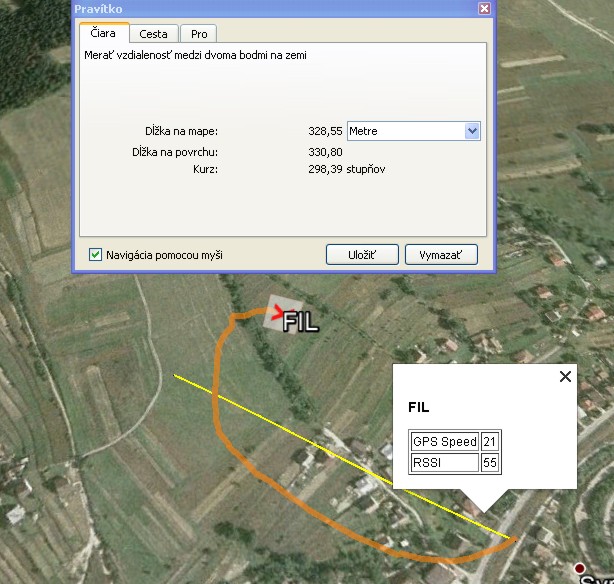Open the Pro tab
Viewport: 614px width, 584px height.
point(198,34)
